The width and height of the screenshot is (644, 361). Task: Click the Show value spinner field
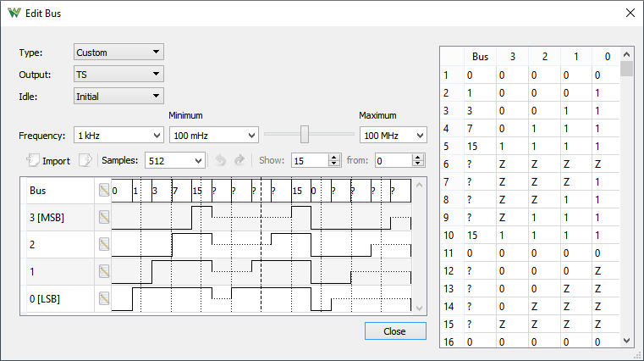[309, 160]
